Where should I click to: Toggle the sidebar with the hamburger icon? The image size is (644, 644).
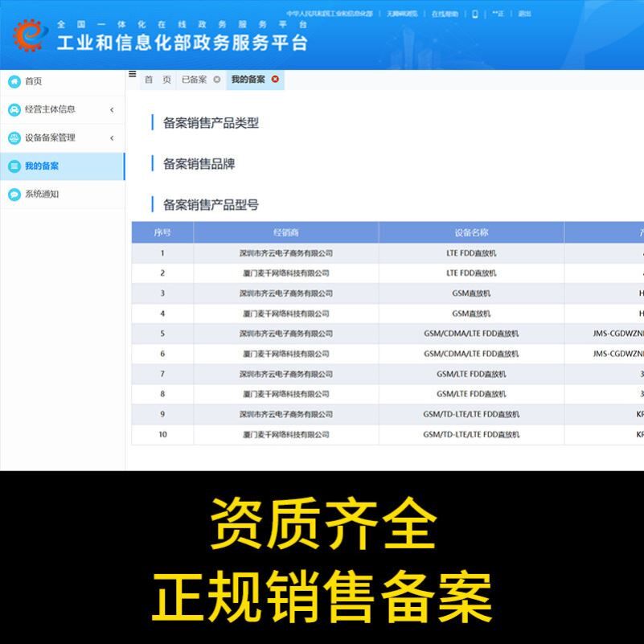(x=132, y=74)
